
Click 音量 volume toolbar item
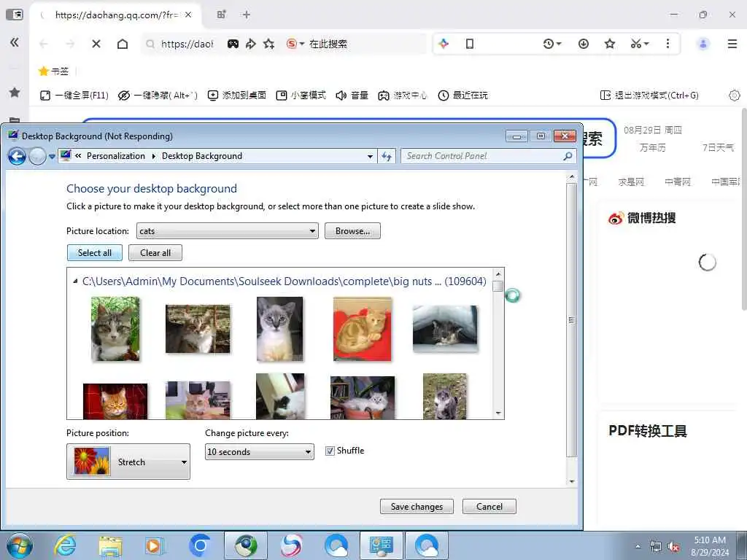352,96
